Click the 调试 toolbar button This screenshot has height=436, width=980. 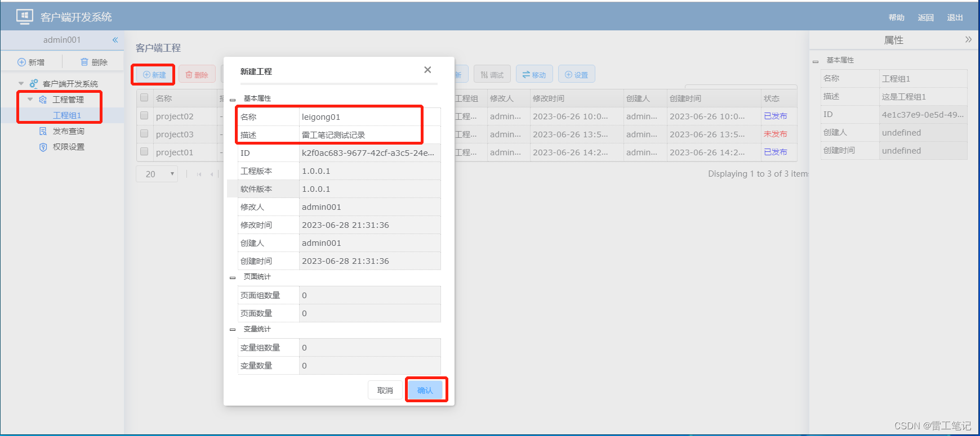[492, 74]
